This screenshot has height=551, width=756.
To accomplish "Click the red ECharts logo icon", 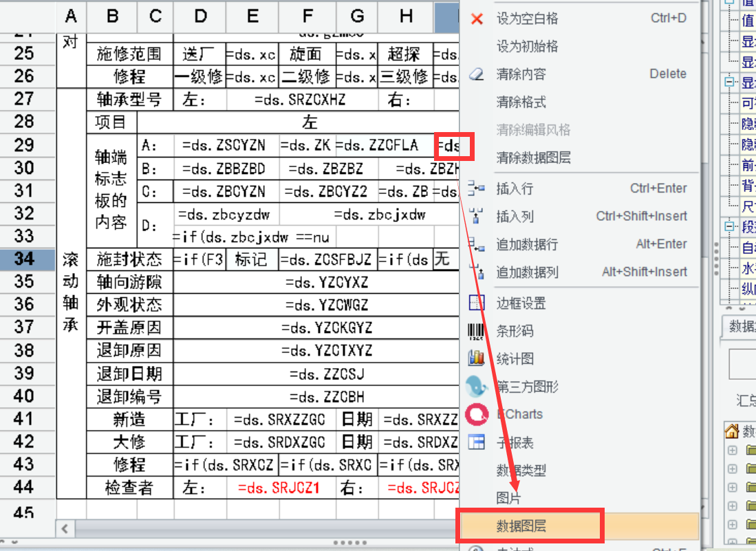I will pos(477,414).
